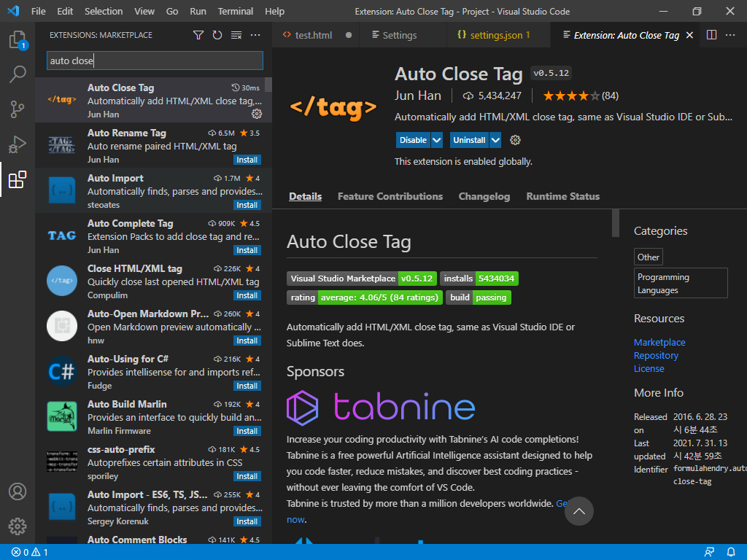Show the Runtime Status tab
This screenshot has height=560, width=747.
[x=562, y=196]
